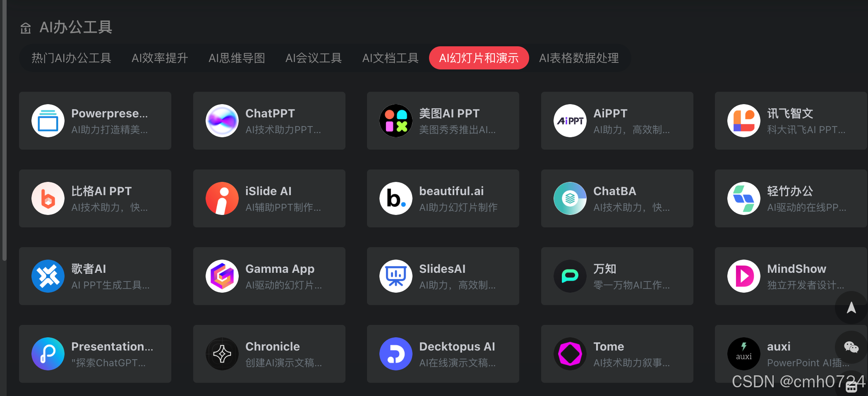
Task: Click the AI办公工具 heading text
Action: tap(76, 27)
